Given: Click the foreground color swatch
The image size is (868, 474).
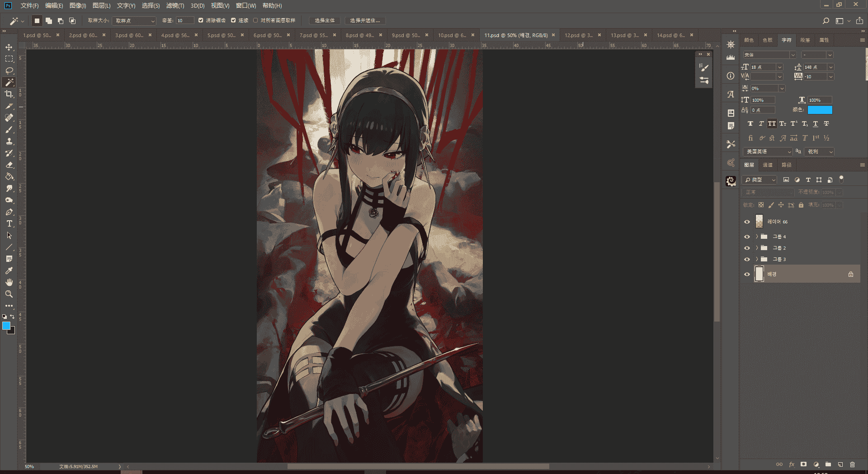Looking at the screenshot, I should 6,326.
